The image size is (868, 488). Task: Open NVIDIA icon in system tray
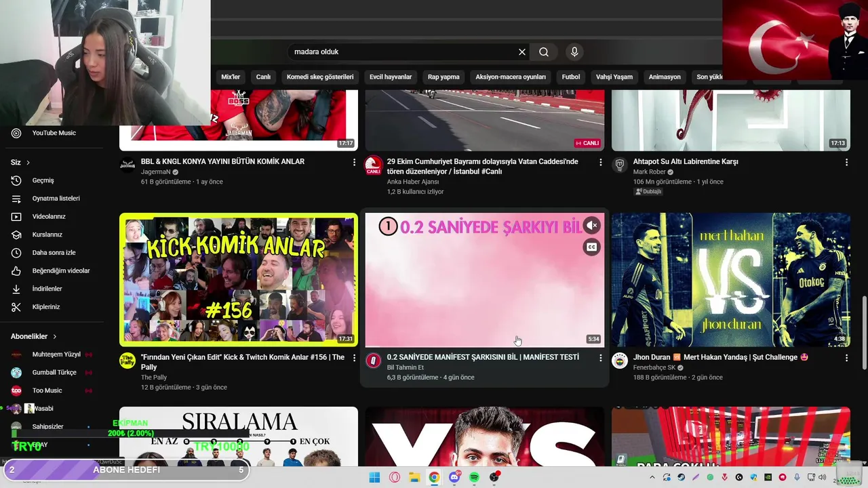tap(768, 477)
